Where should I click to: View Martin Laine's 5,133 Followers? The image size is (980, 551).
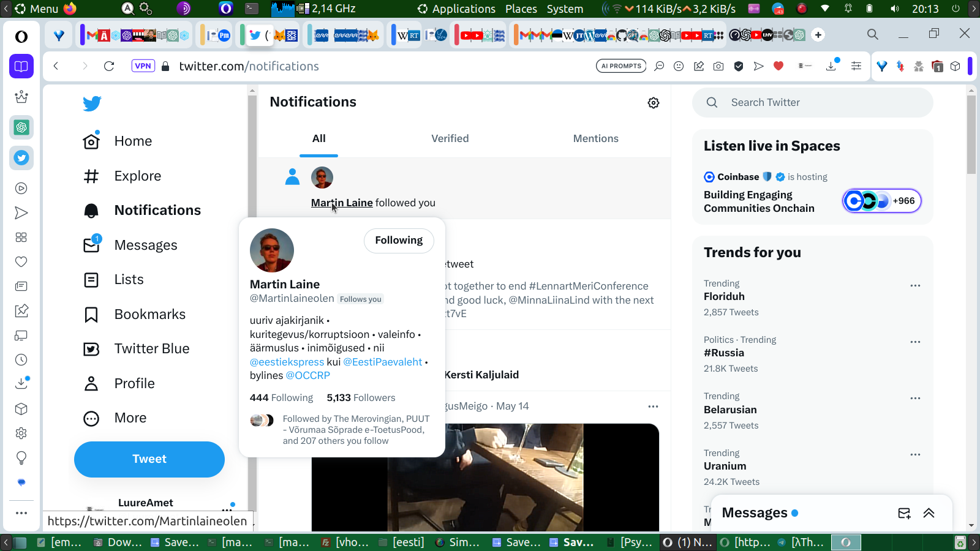pyautogui.click(x=361, y=398)
